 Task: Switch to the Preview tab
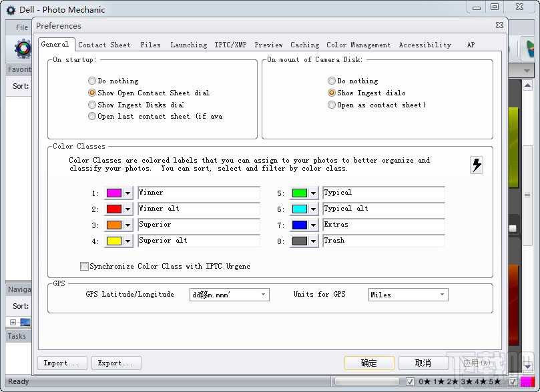click(x=268, y=45)
